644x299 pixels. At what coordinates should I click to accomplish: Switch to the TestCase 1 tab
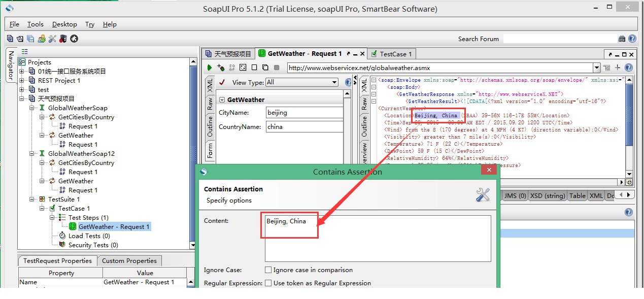point(392,53)
